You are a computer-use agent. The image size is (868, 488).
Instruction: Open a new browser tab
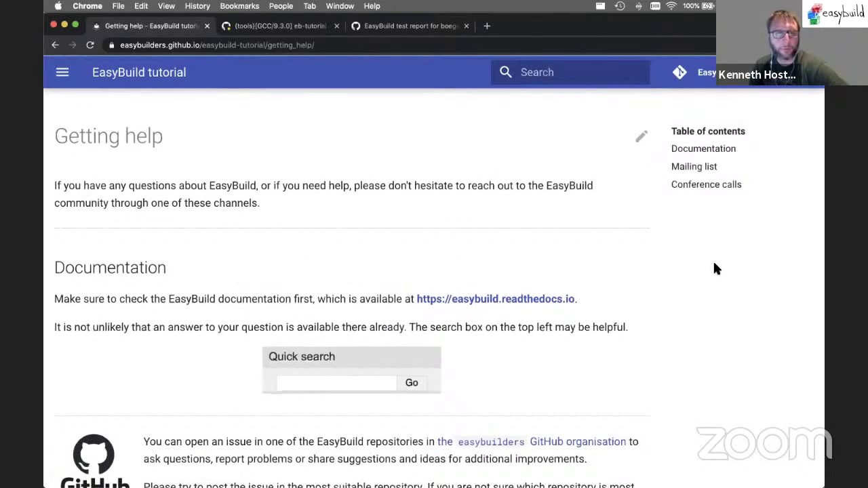(x=487, y=26)
